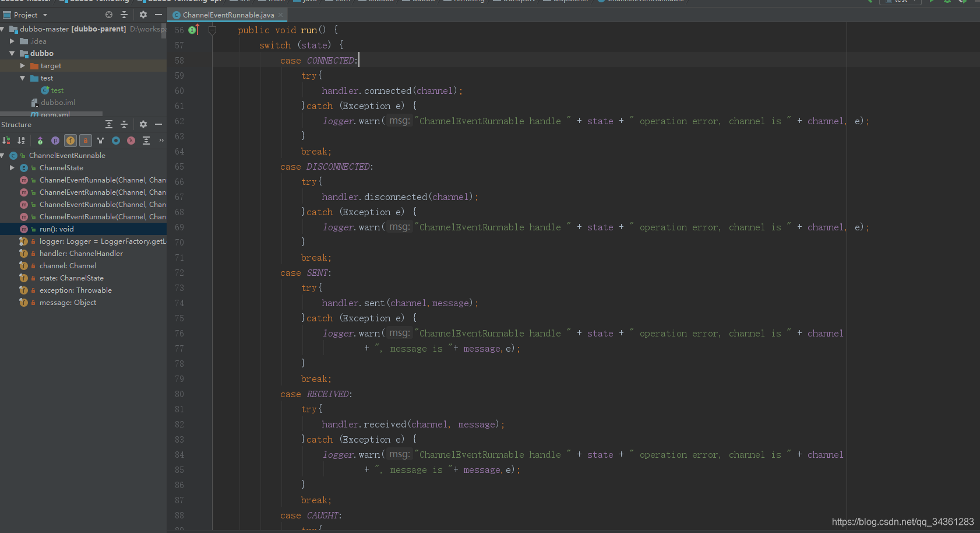This screenshot has width=980, height=533.
Task: Close the ChannelEventRunnable.java tab
Action: pyautogui.click(x=280, y=15)
